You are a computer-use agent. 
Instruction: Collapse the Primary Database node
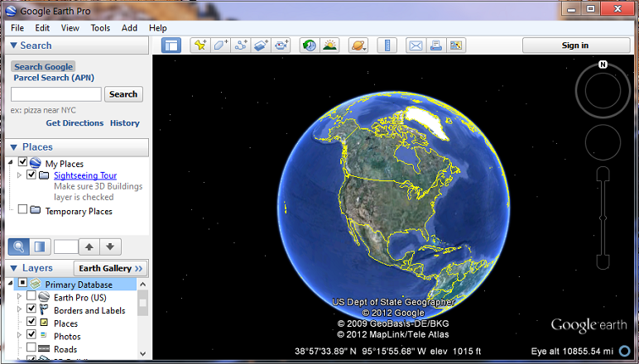point(11,283)
